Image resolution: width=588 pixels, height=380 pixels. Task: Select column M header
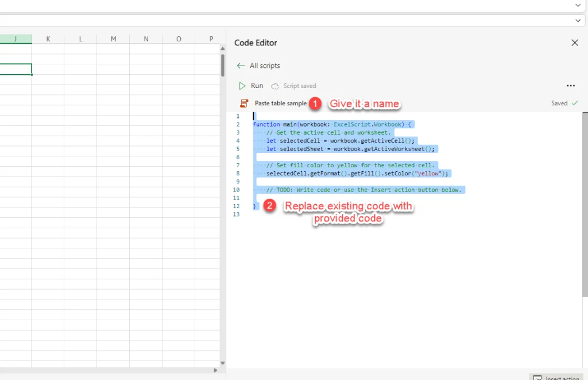click(x=113, y=39)
